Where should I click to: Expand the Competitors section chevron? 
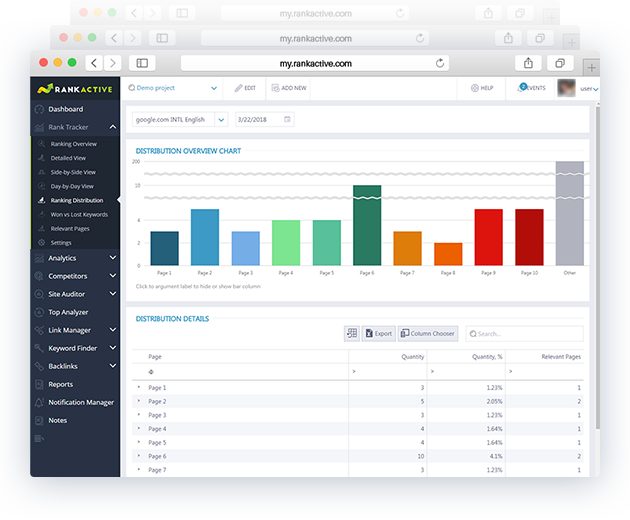tap(113, 276)
